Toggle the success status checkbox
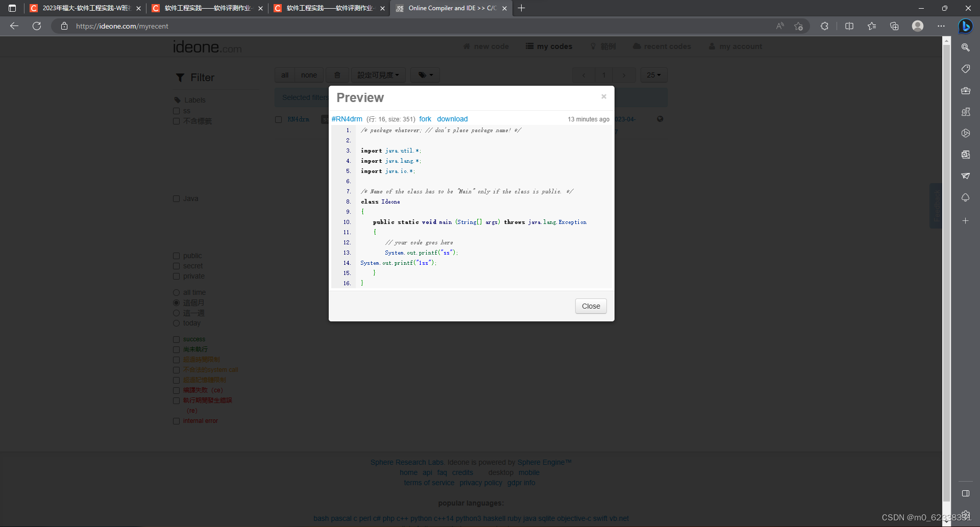This screenshot has height=527, width=980. point(176,339)
